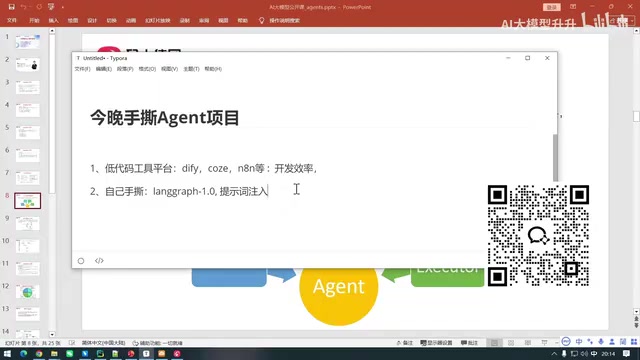Click the line starting with 1、低代码工具平台
640x360 pixels.
[x=204, y=168]
